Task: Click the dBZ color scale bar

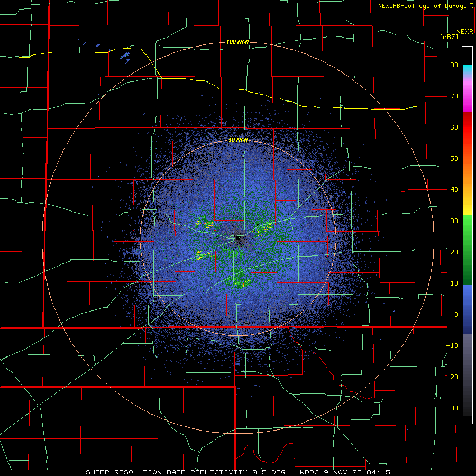Action: (467, 235)
